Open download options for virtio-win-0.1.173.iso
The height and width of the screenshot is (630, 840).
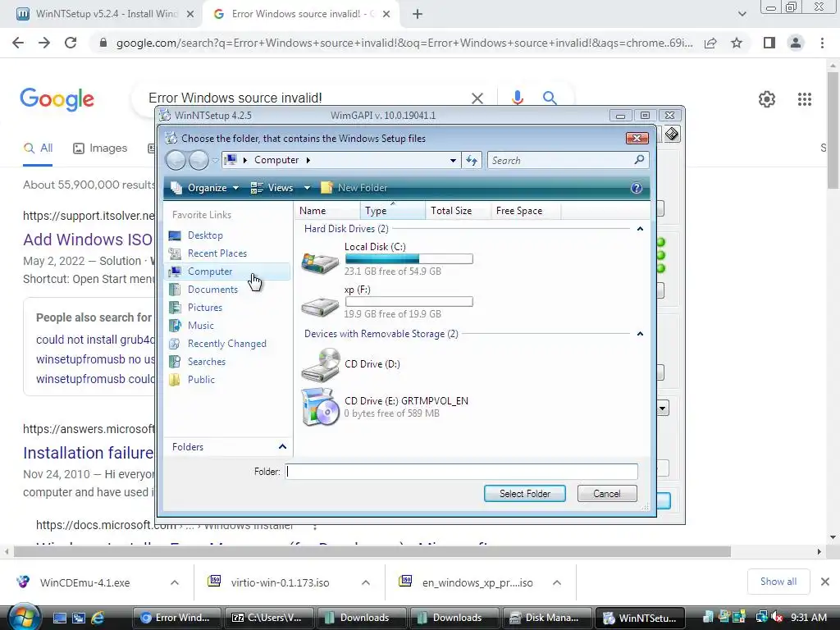pyautogui.click(x=365, y=582)
